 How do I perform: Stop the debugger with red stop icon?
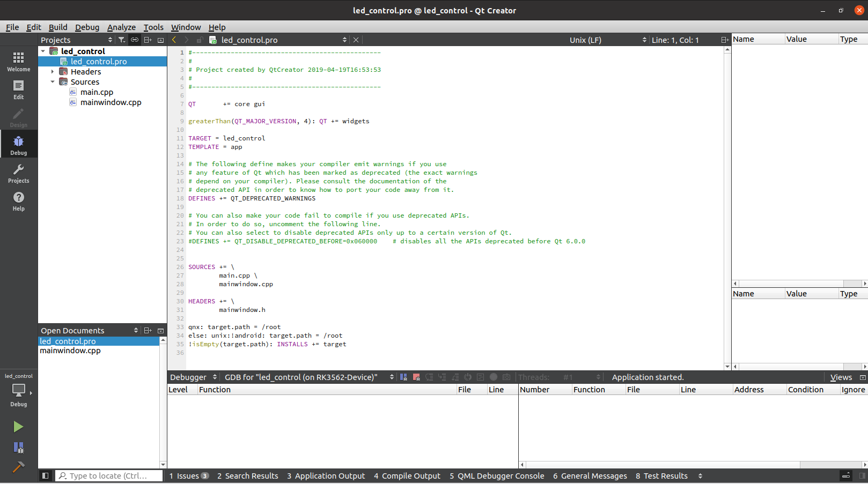pos(416,377)
